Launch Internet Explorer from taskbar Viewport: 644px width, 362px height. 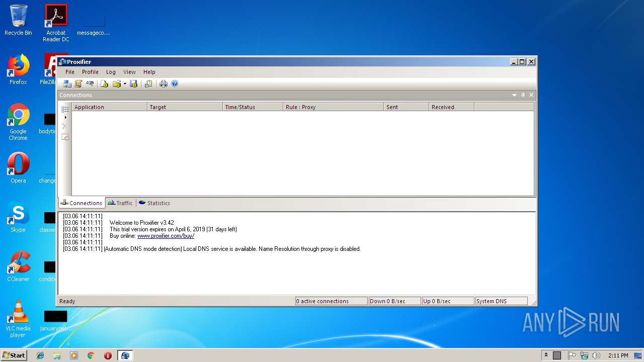point(40,355)
